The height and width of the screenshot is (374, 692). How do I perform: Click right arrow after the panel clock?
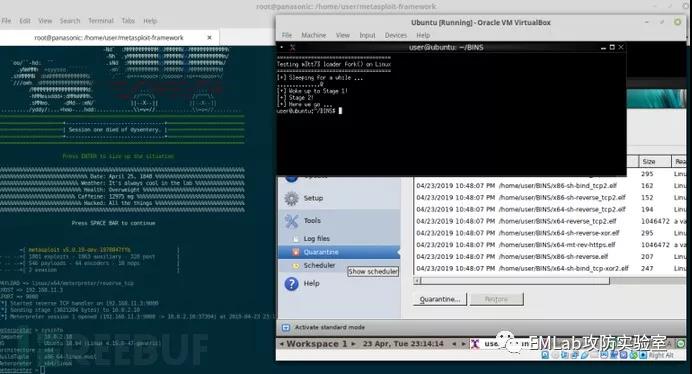(x=463, y=344)
